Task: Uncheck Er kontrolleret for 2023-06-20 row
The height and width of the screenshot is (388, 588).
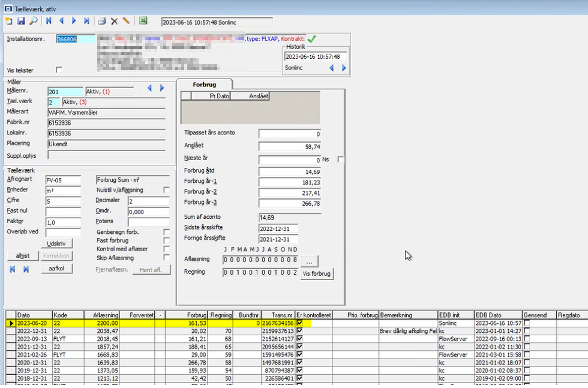Action: click(x=299, y=323)
